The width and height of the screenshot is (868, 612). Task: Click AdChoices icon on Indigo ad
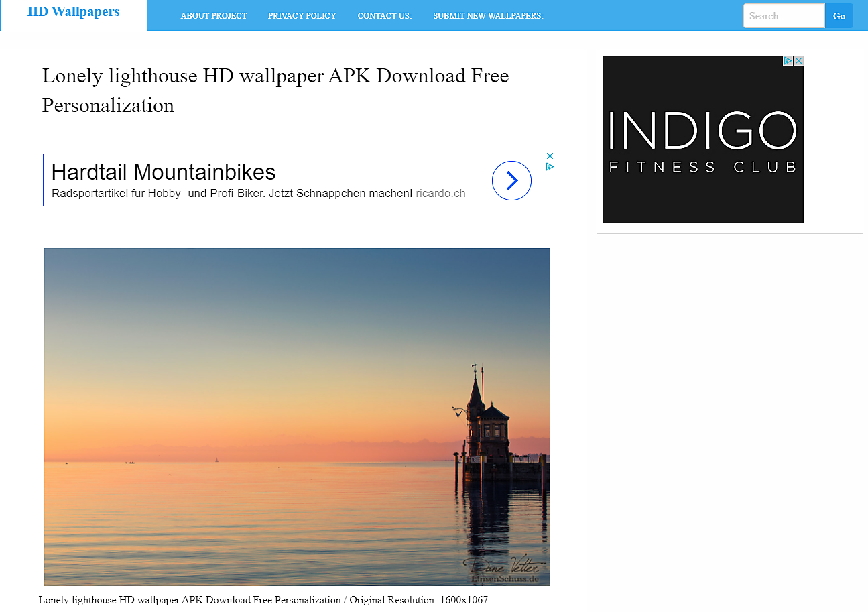788,61
